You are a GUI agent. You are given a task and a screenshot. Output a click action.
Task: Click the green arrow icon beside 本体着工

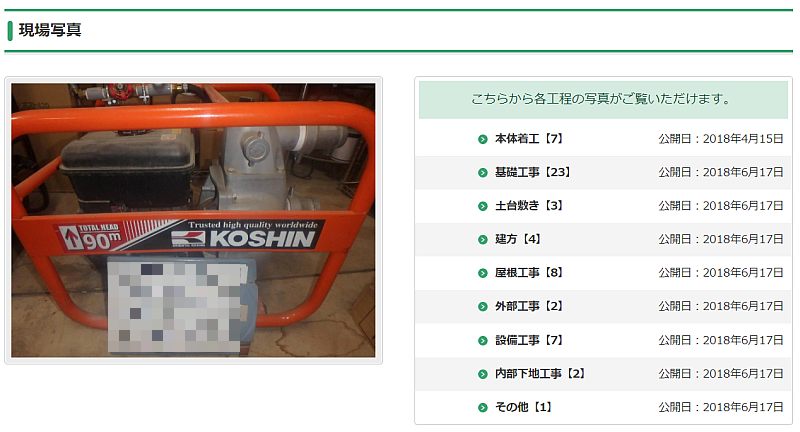pos(483,139)
